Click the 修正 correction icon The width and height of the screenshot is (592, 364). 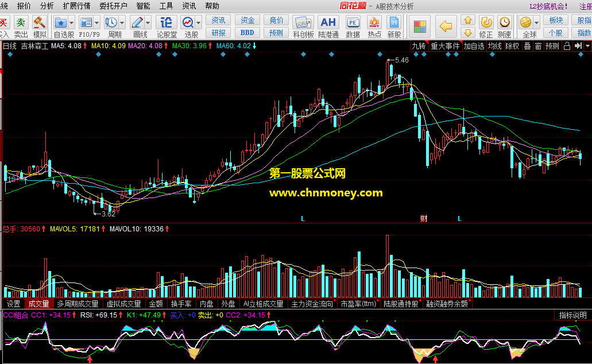[486, 22]
